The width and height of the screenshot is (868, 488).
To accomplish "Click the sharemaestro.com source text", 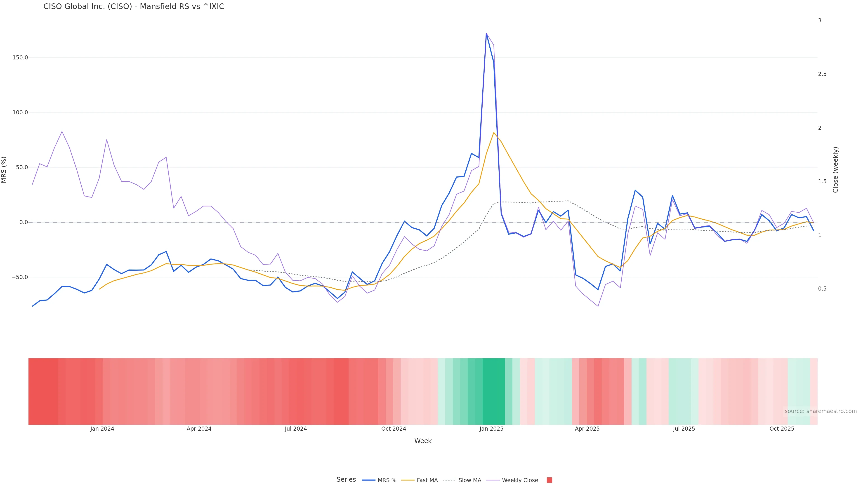I will (821, 411).
